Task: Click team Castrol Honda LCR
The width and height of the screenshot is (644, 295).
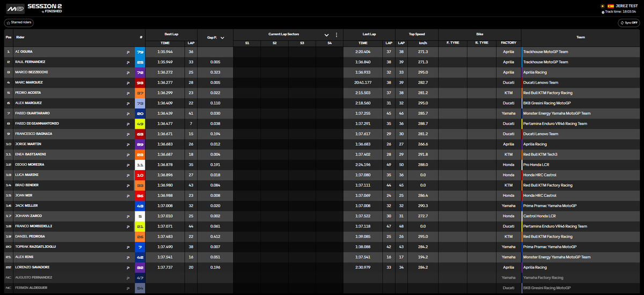Action: click(539, 216)
